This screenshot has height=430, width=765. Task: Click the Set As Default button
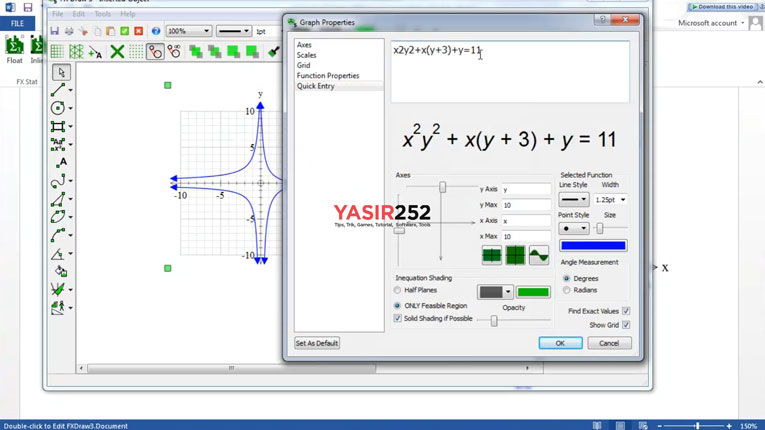point(317,343)
